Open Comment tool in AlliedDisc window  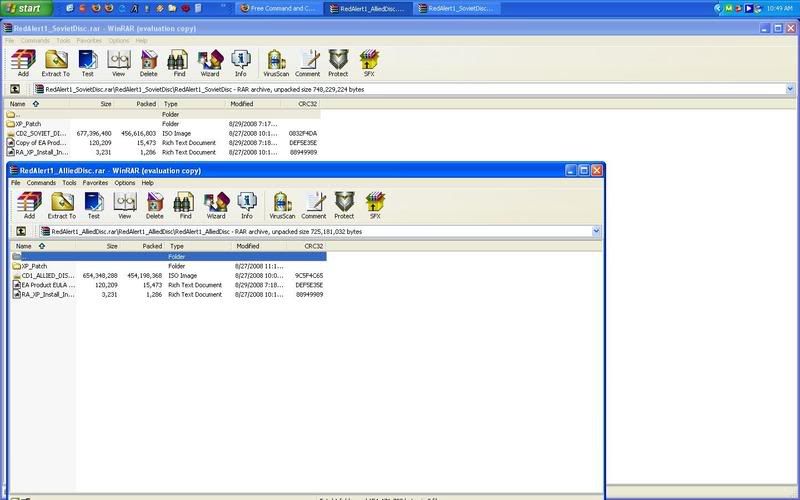click(x=314, y=206)
